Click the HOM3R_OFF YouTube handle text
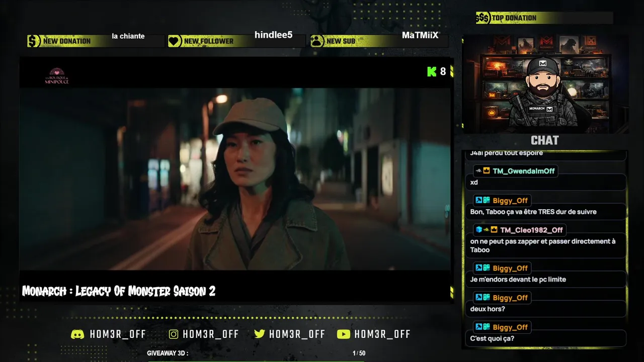The image size is (644, 362). (x=382, y=334)
